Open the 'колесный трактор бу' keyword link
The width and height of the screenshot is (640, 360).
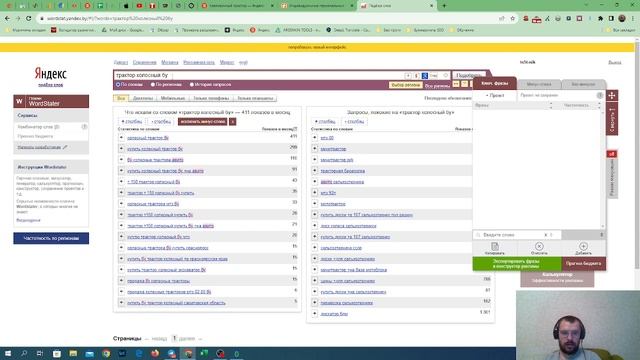[148, 138]
